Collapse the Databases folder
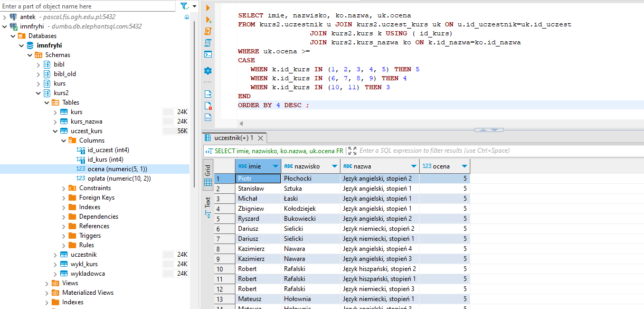The height and width of the screenshot is (309, 644). 13,36
